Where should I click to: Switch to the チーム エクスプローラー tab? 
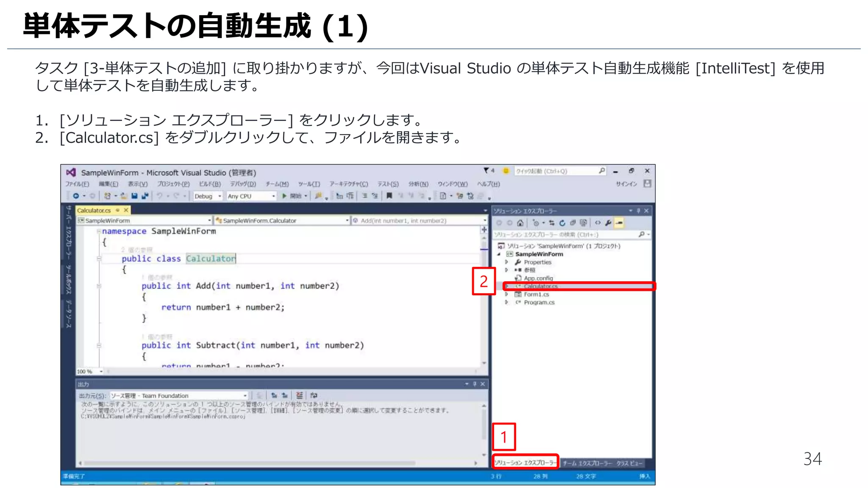pos(587,463)
